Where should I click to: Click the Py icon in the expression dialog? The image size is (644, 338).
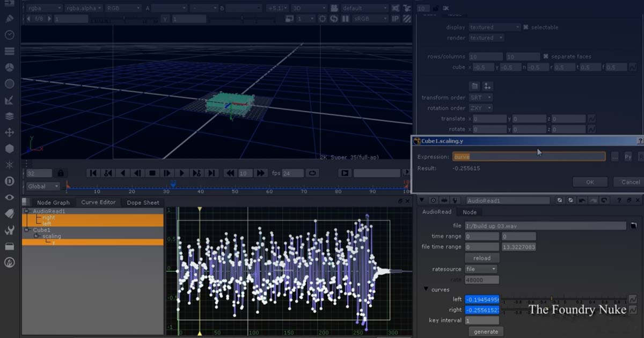[627, 157]
